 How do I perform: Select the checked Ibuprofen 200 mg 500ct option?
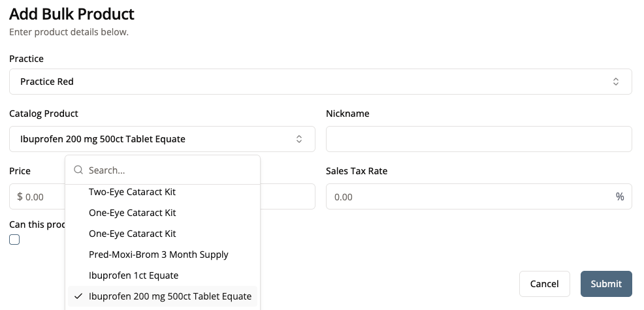pos(170,296)
